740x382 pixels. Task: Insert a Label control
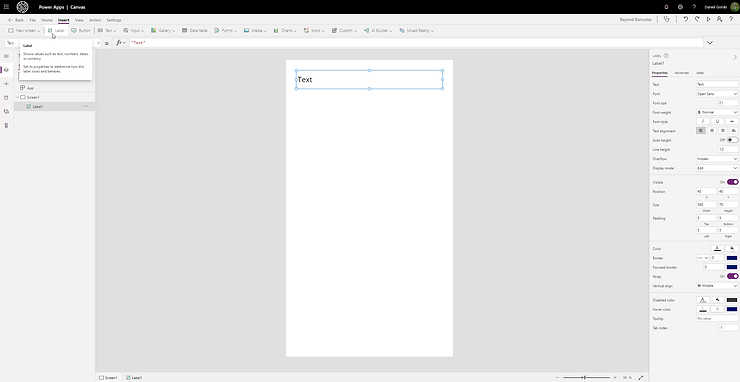[56, 31]
